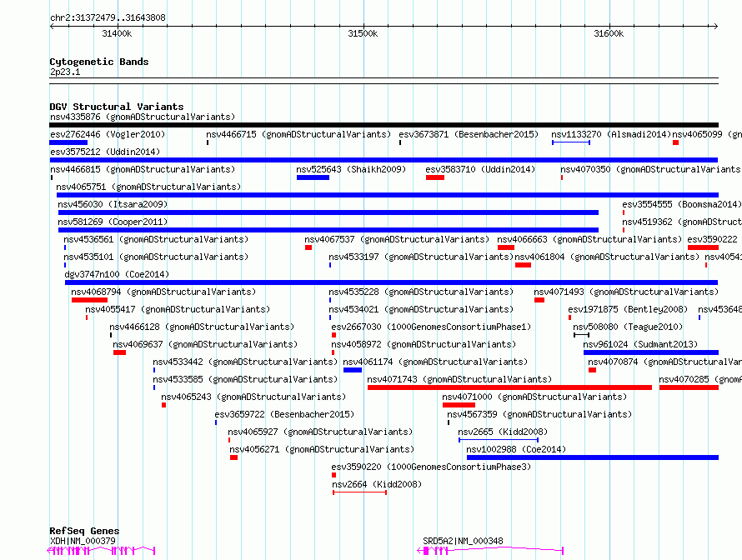Open nsv4071000 variant label

(534, 397)
